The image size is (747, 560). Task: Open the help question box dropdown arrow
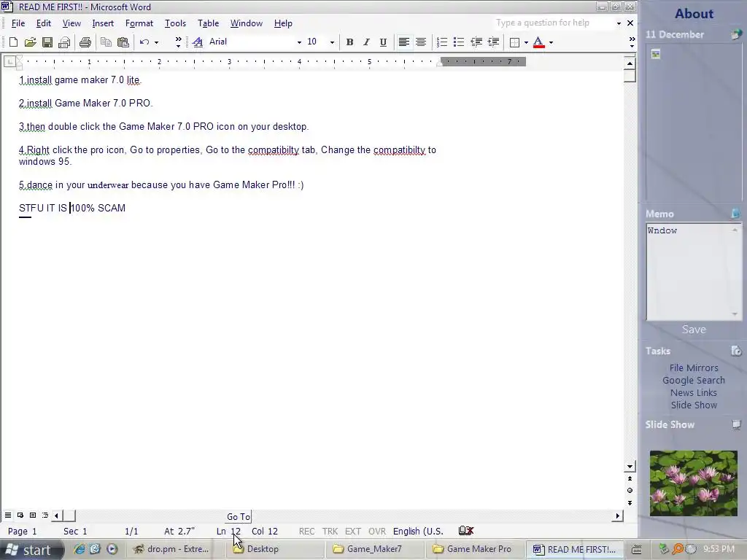click(619, 23)
